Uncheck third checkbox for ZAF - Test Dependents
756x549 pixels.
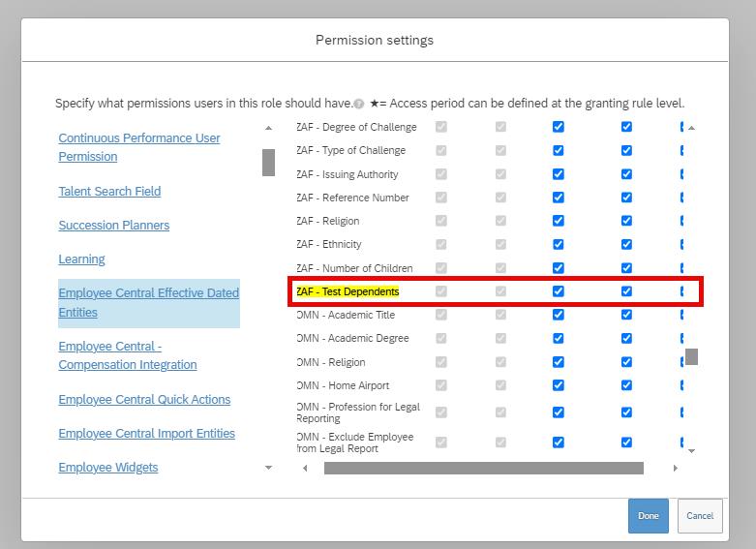tap(558, 291)
